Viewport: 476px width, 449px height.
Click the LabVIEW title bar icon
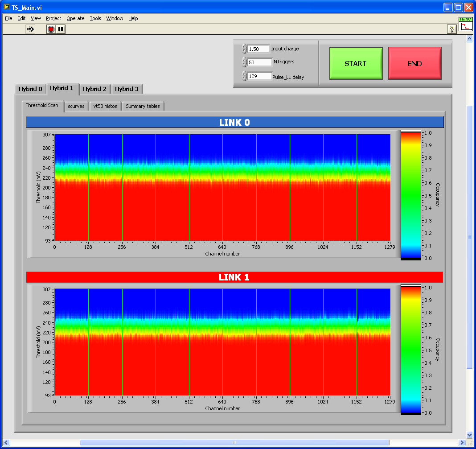[x=7, y=8]
